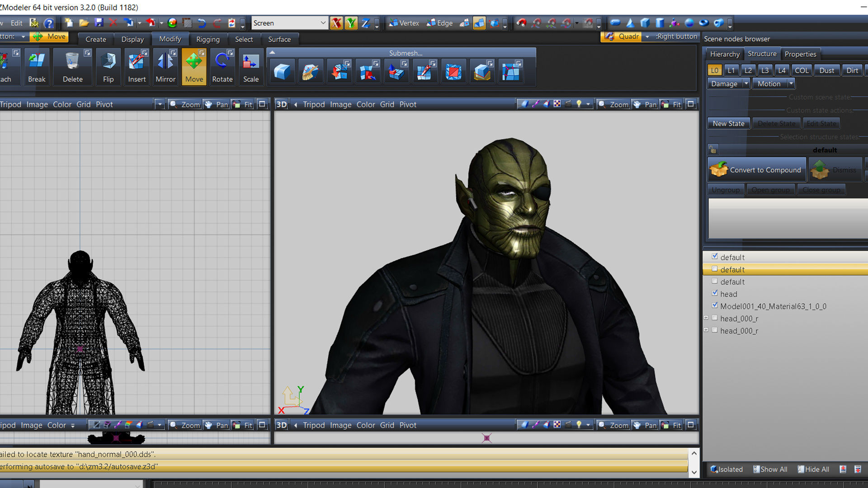Click the Submesh brush cleanup icon
868x488 pixels.
(x=311, y=71)
